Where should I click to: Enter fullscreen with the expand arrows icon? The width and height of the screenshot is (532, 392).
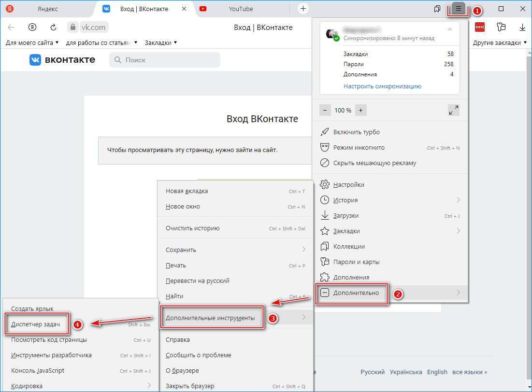pyautogui.click(x=454, y=110)
